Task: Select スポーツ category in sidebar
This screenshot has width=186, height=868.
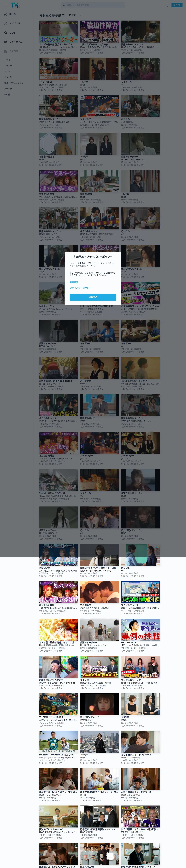Action: click(x=8, y=89)
